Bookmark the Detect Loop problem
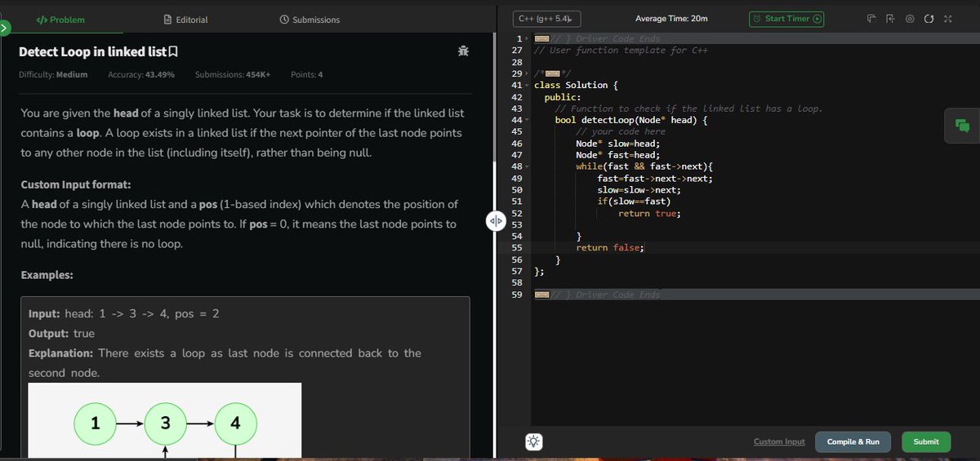Viewport: 980px width, 461px height. (x=172, y=52)
